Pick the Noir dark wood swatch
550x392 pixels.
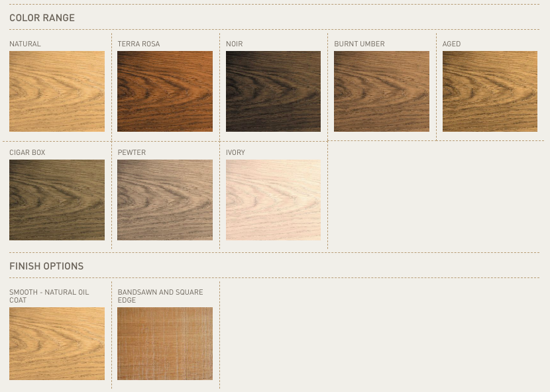(x=273, y=91)
